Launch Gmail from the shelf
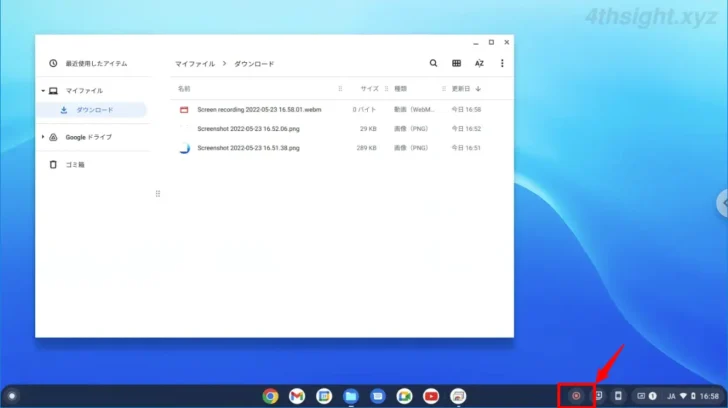The image size is (728, 408). point(297,396)
